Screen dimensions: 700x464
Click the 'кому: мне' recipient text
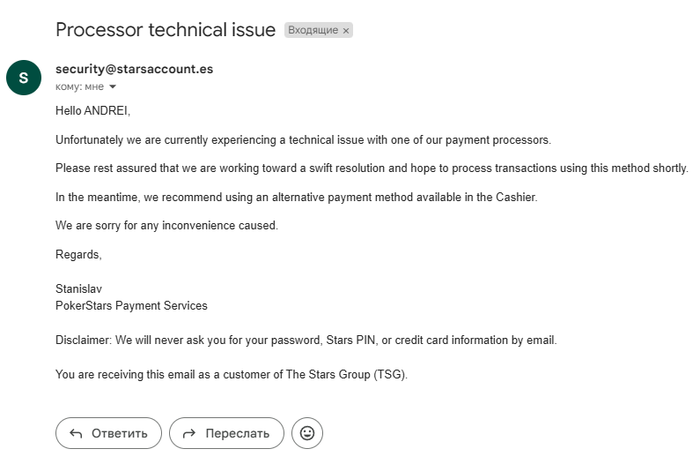click(79, 87)
